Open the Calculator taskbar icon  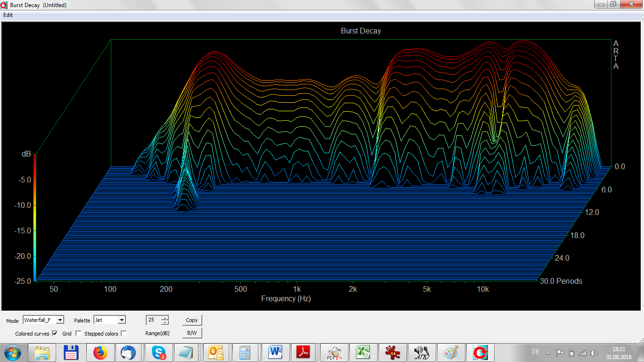coord(245,352)
